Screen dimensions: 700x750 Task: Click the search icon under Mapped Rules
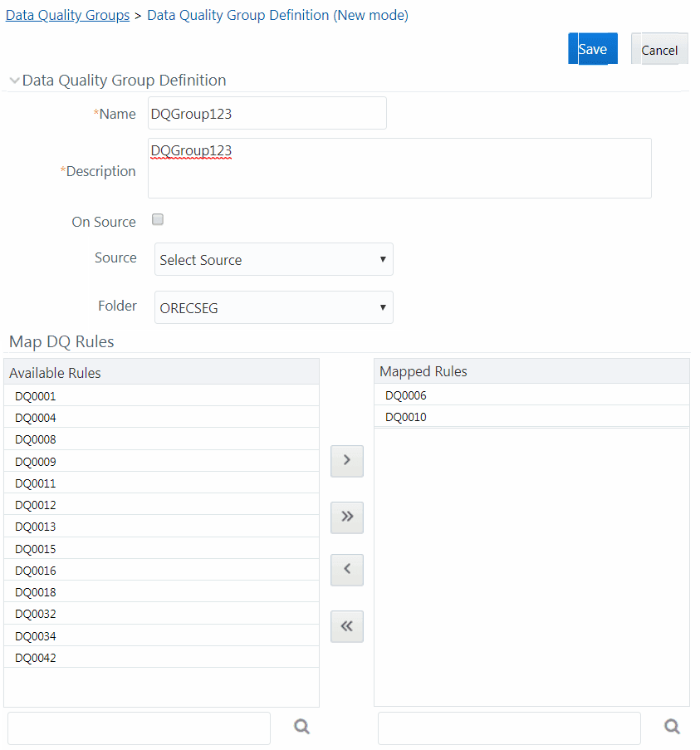671,725
